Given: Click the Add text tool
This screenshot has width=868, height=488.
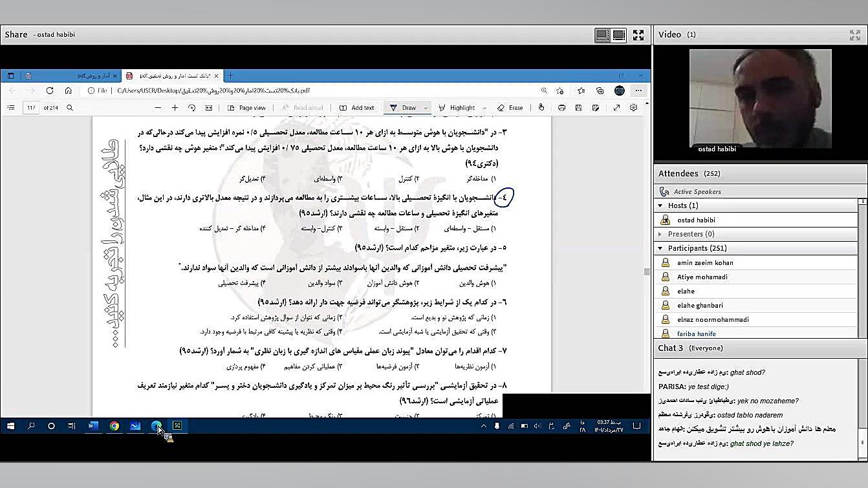Looking at the screenshot, I should [x=356, y=108].
